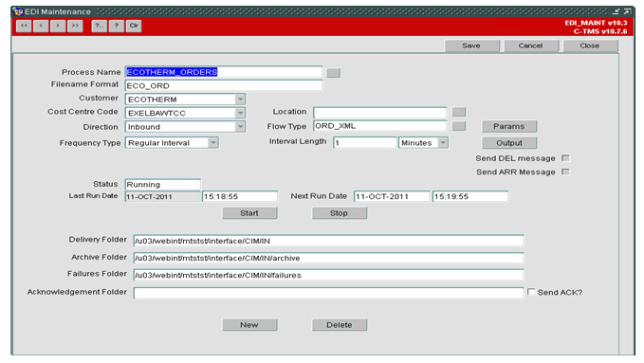Click the last run time 15:18:55 field

[240, 197]
